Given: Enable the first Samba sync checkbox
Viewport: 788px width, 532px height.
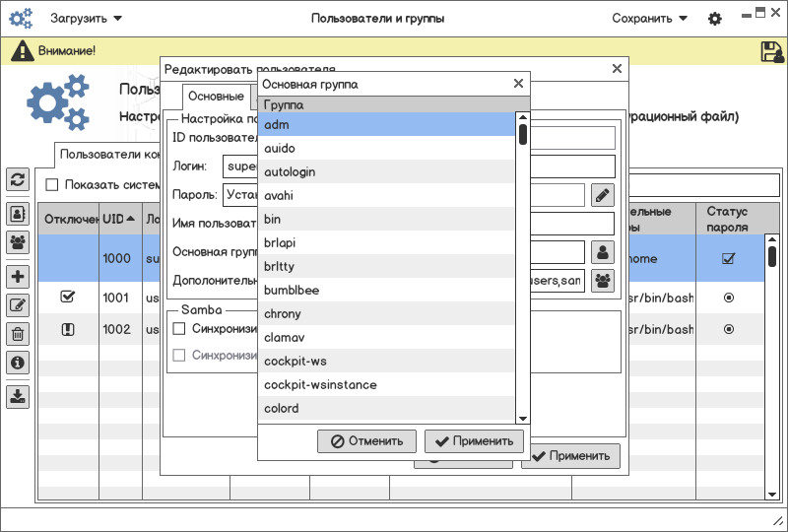Looking at the screenshot, I should coord(179,328).
